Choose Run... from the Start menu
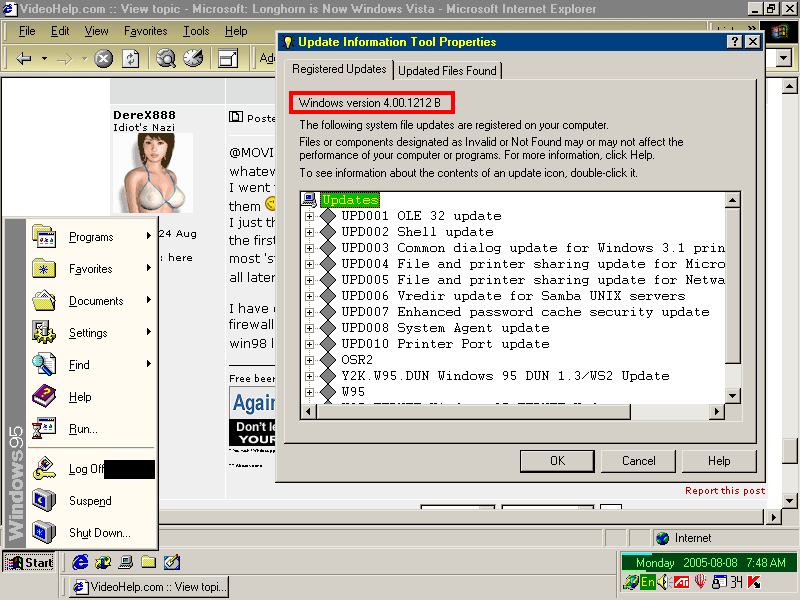The image size is (800, 600). click(x=92, y=429)
